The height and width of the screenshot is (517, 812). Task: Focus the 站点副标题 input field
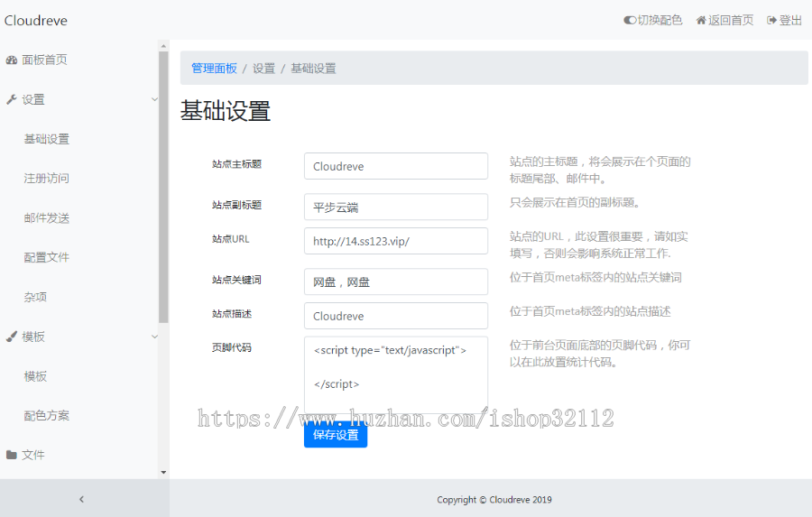click(x=396, y=208)
